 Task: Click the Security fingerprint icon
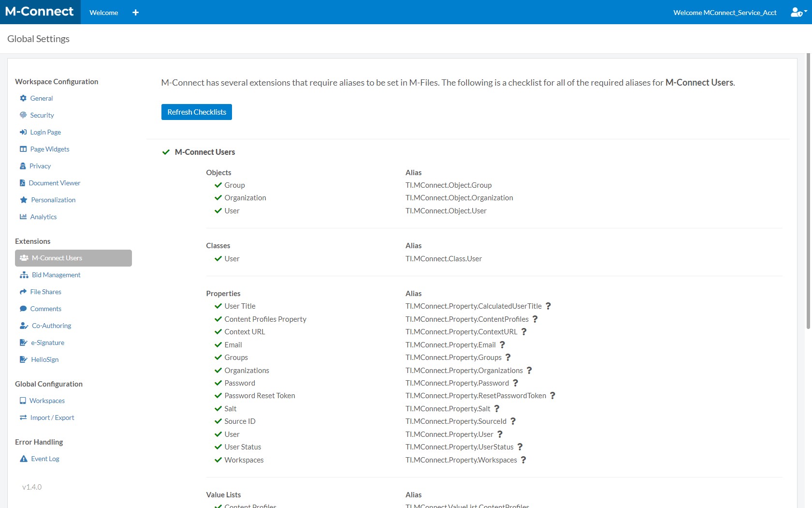pos(23,115)
